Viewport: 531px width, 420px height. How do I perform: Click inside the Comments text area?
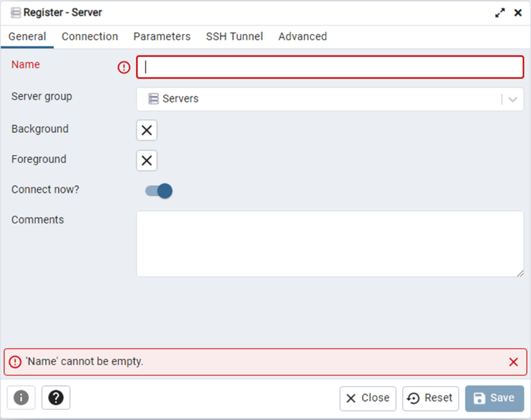click(x=330, y=243)
